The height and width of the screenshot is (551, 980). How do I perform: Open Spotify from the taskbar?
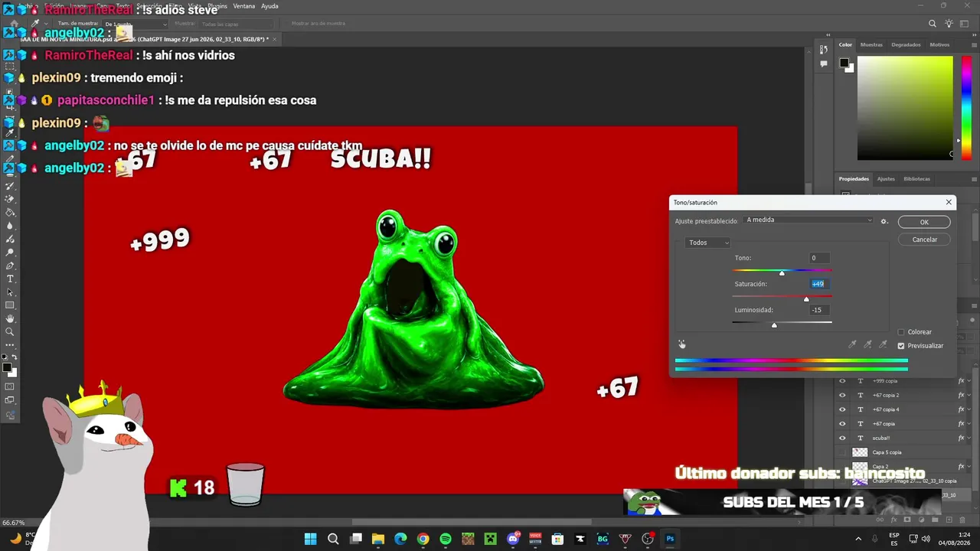tap(446, 539)
